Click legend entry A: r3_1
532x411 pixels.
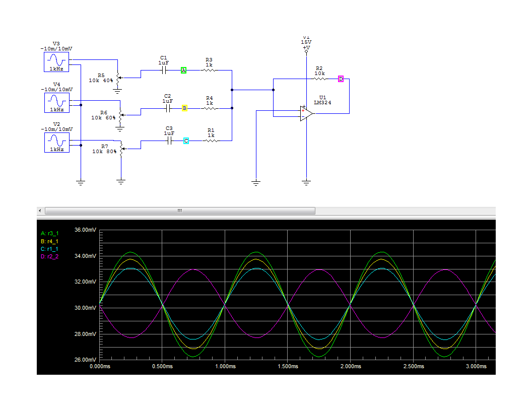49,233
